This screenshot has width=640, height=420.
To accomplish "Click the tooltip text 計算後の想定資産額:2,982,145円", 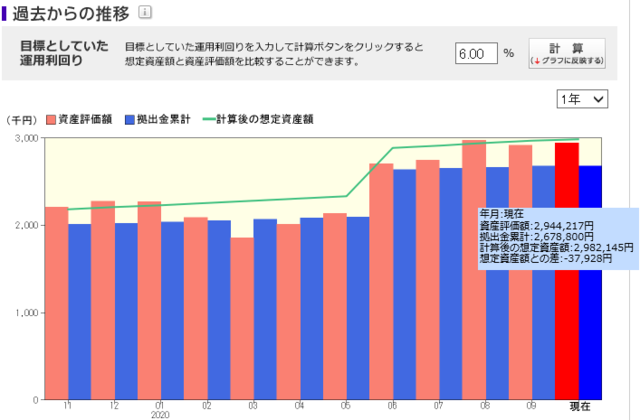I will pyautogui.click(x=556, y=247).
